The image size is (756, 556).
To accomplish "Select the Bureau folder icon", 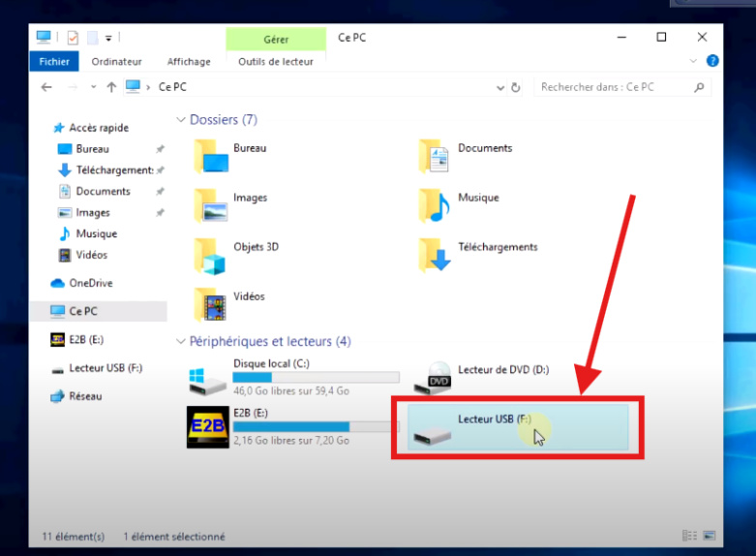I will [211, 156].
